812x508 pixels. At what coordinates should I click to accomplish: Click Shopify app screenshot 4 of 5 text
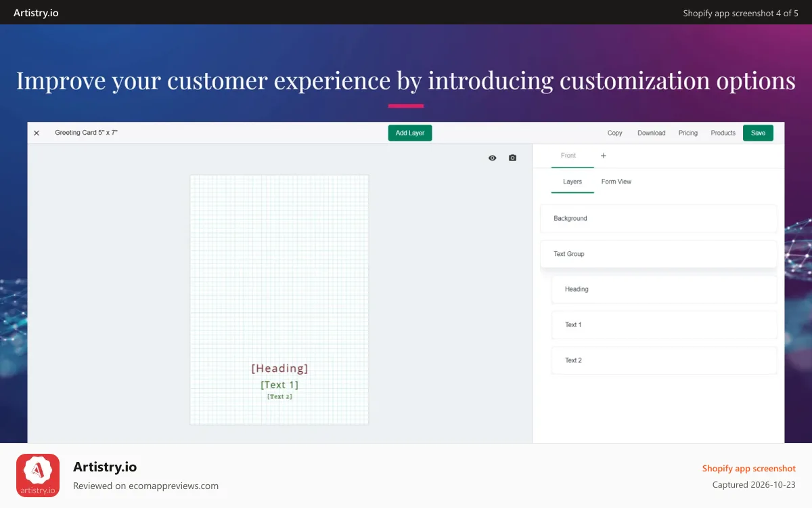tap(741, 13)
